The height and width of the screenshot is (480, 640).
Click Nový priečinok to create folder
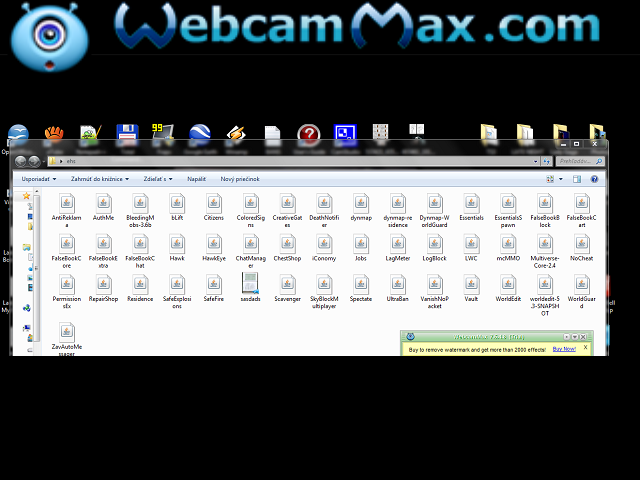tap(240, 179)
